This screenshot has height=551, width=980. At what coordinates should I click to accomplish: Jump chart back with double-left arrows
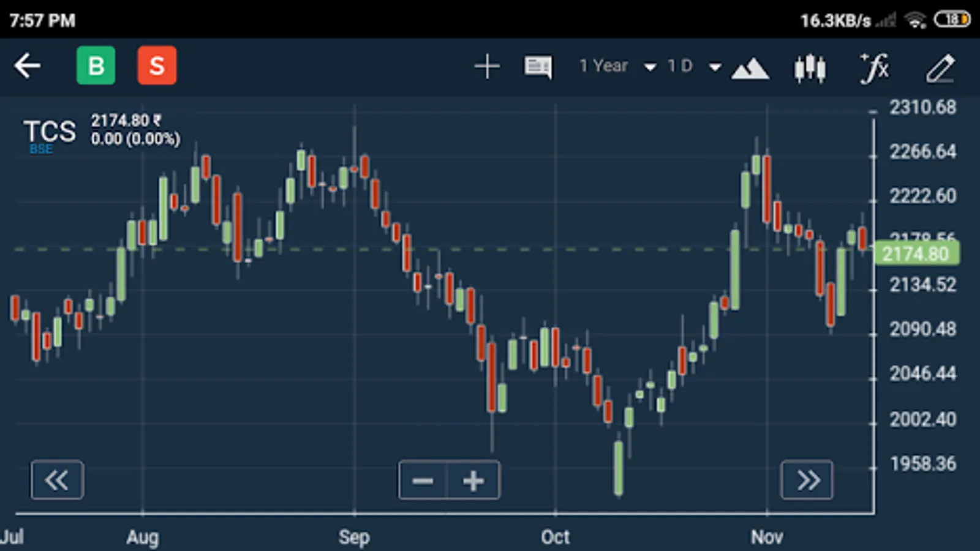coord(57,480)
